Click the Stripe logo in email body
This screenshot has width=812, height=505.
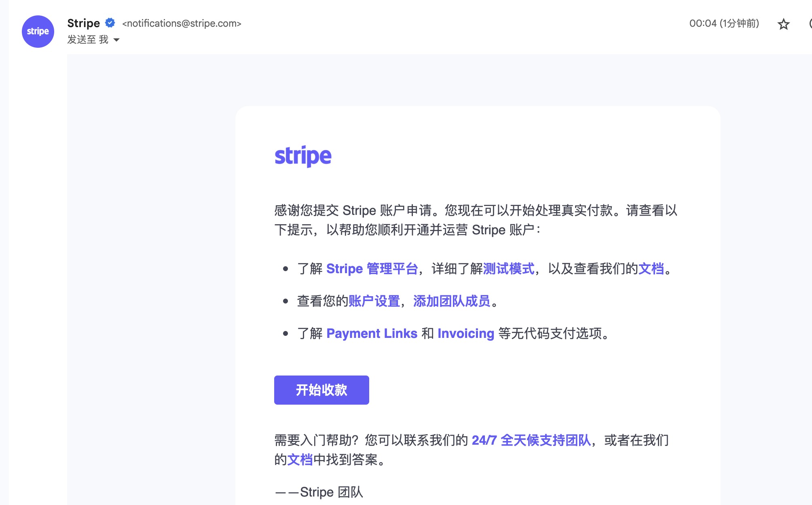tap(303, 156)
